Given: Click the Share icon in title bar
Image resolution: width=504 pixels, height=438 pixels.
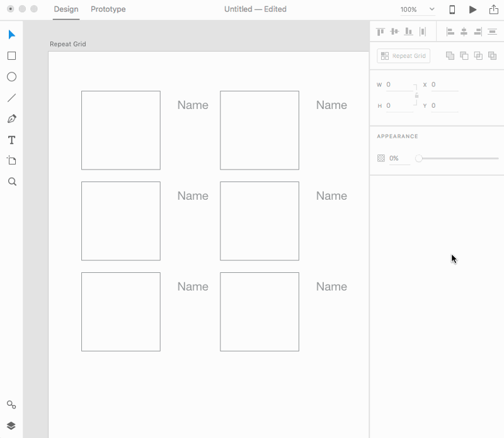Looking at the screenshot, I should tap(493, 9).
